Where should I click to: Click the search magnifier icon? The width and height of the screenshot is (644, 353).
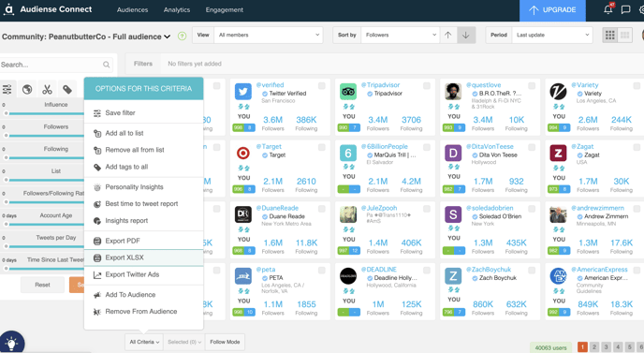[107, 65]
